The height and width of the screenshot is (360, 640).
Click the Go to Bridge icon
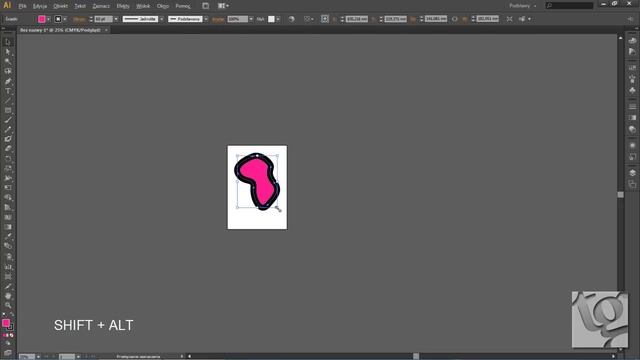205,6
